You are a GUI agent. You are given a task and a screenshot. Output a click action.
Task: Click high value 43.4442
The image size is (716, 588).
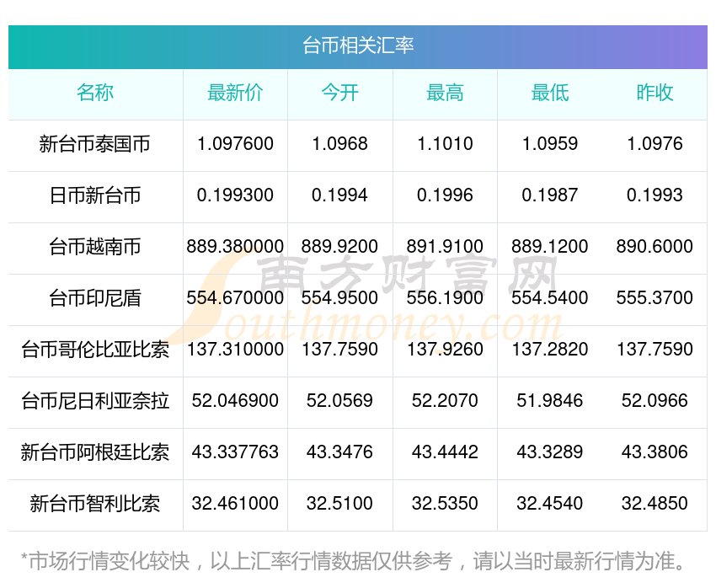click(x=445, y=452)
